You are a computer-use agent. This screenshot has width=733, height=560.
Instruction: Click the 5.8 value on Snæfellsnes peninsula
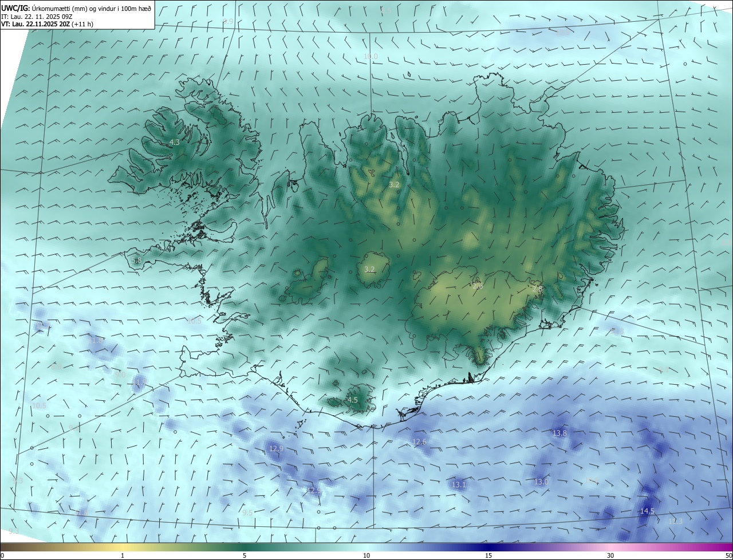click(x=136, y=261)
